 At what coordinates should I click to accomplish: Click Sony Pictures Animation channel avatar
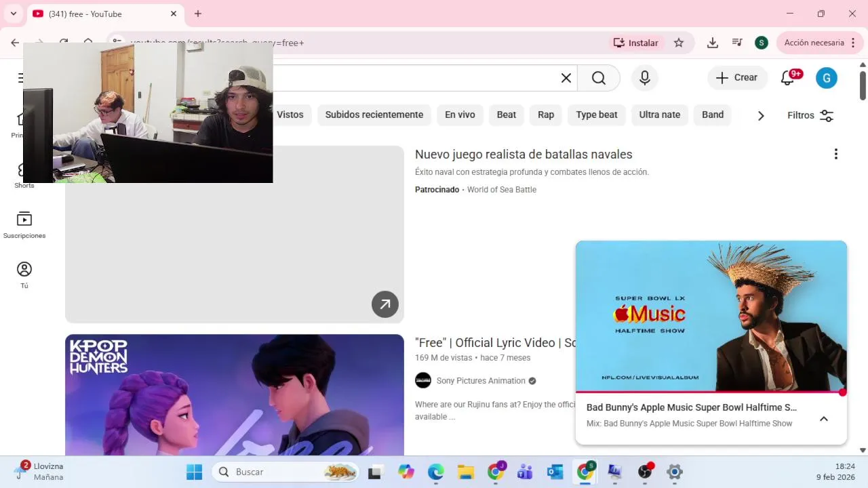click(x=423, y=380)
